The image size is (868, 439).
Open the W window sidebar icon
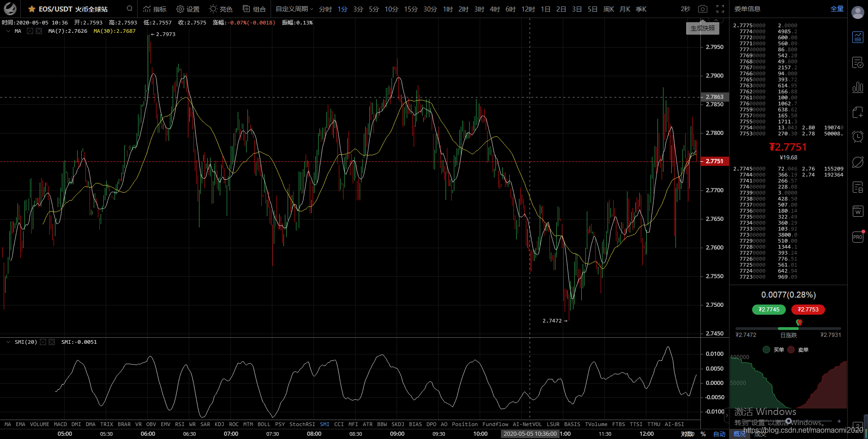pos(858,211)
